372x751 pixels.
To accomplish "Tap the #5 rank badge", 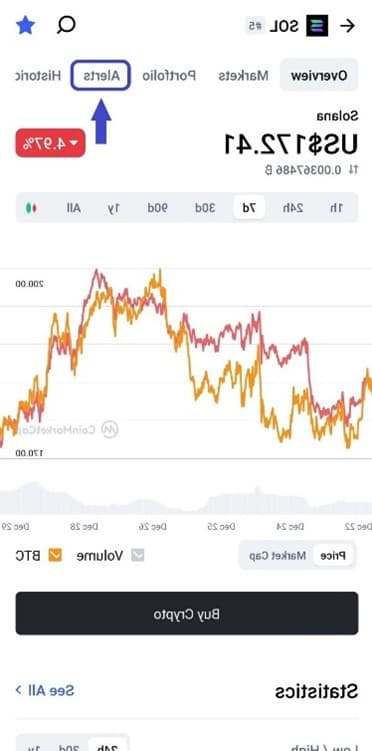I will (256, 26).
